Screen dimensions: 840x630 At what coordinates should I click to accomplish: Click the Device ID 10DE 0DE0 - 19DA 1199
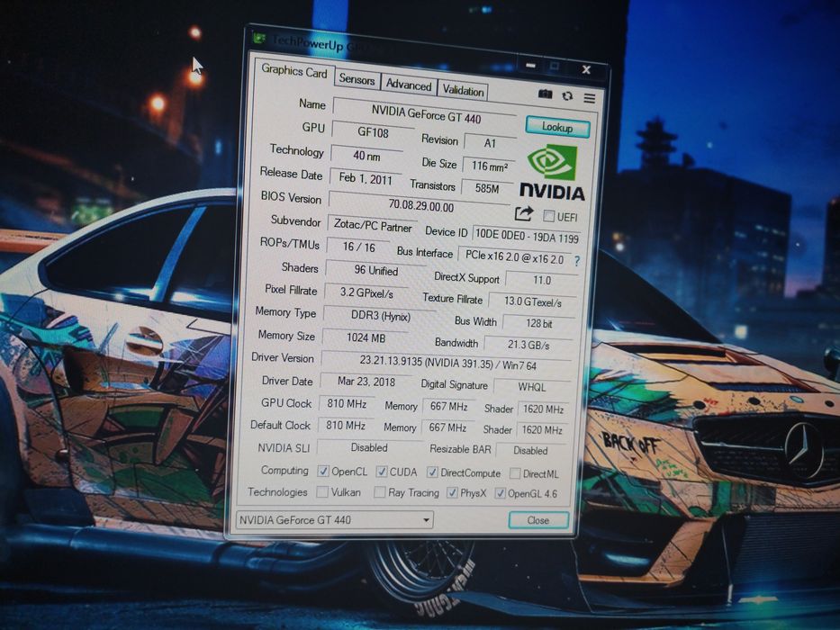pyautogui.click(x=528, y=236)
